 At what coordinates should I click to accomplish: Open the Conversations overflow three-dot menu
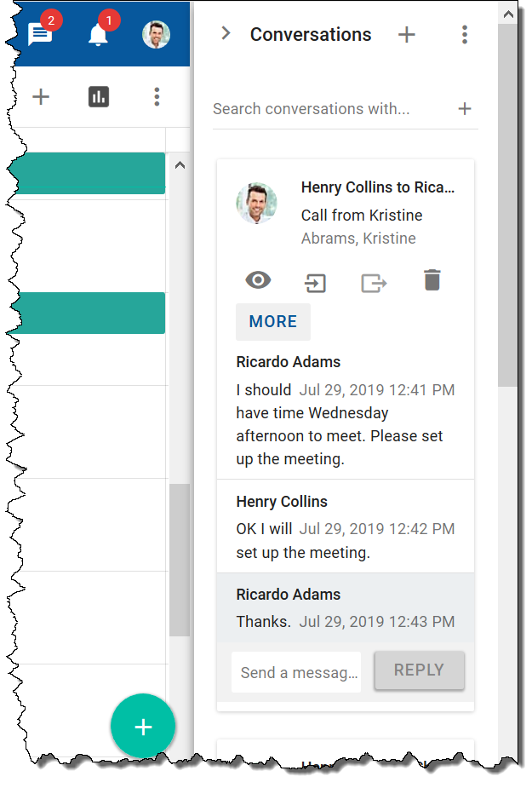click(x=465, y=34)
